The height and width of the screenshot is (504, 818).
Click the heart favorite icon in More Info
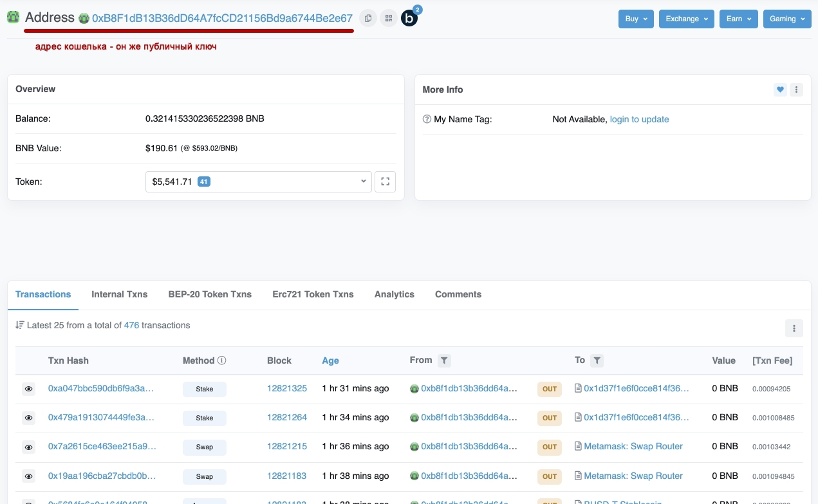(x=780, y=89)
